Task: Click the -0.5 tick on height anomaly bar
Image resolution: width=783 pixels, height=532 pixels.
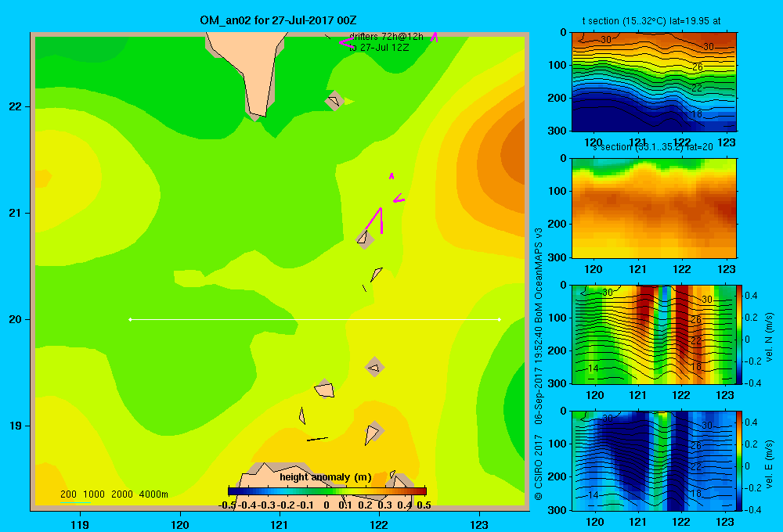Action: click(x=228, y=505)
